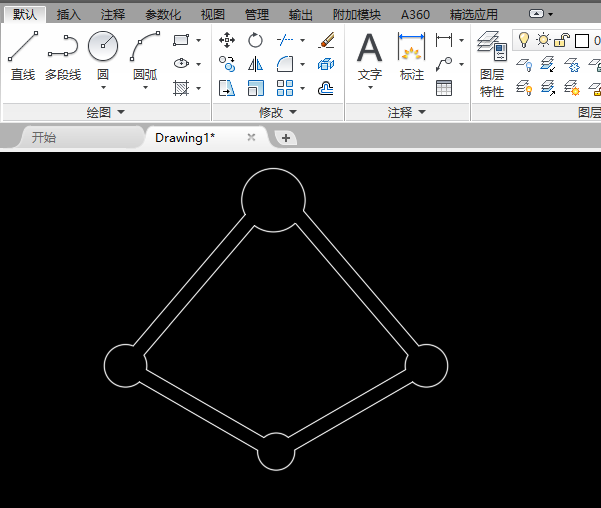Choose the 圆弧 (Arc) tool
This screenshot has height=508, width=601.
145,55
